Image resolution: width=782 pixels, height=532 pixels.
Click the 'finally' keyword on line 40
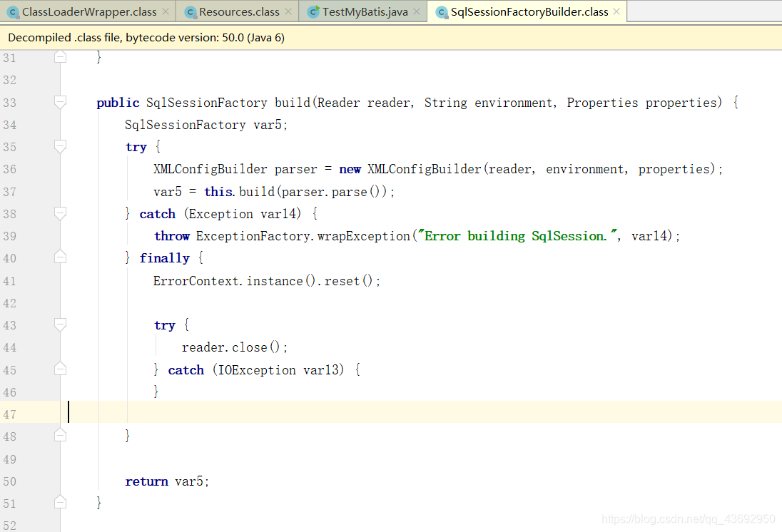(x=165, y=258)
